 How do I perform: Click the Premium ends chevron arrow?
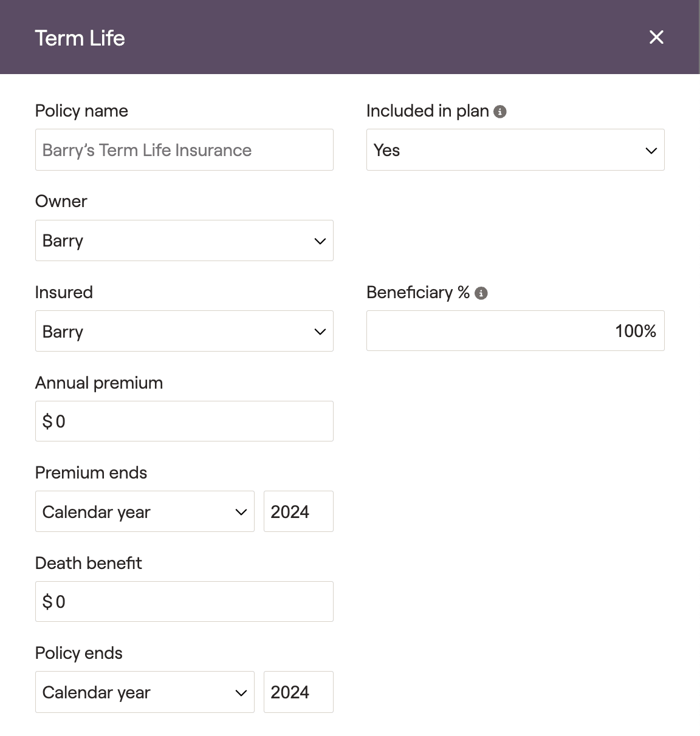coord(241,513)
